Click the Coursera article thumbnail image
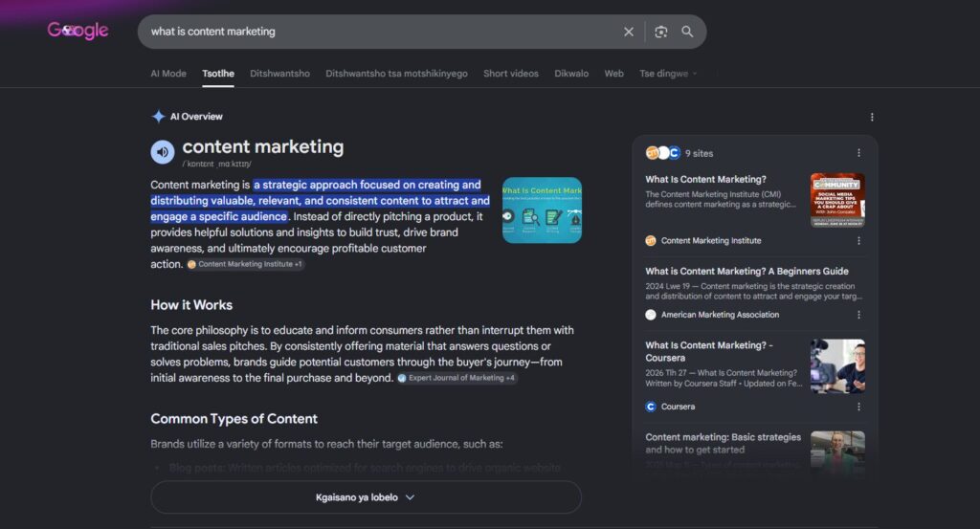This screenshot has width=980, height=529. 837,366
